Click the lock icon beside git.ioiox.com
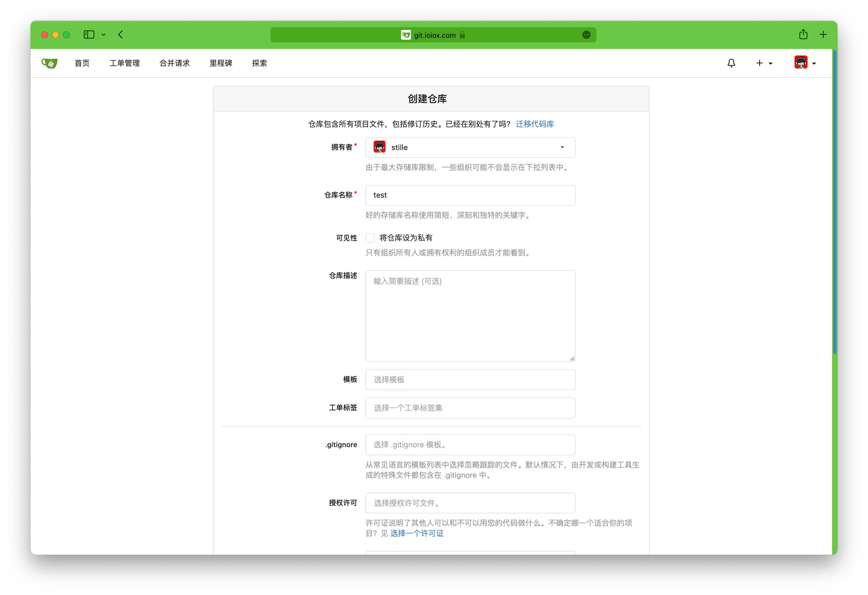The image size is (868, 595). (462, 35)
